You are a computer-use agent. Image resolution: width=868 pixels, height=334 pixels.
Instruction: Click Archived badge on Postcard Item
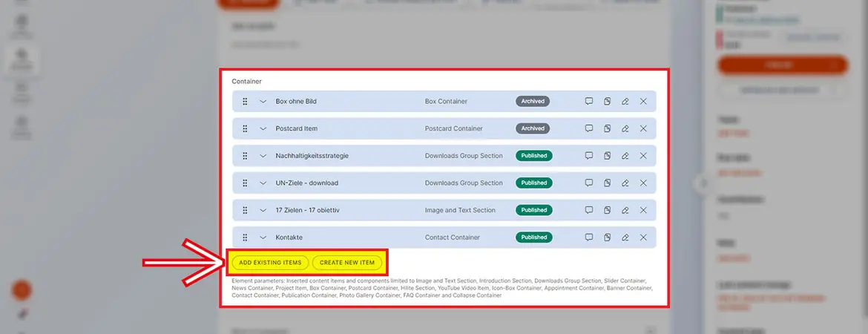coord(533,128)
